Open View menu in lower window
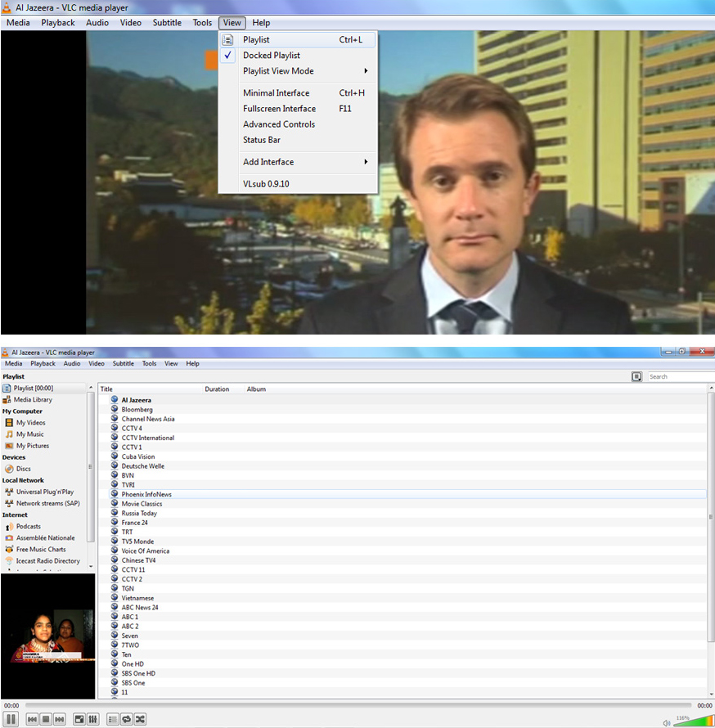715x728 pixels. tap(171, 363)
